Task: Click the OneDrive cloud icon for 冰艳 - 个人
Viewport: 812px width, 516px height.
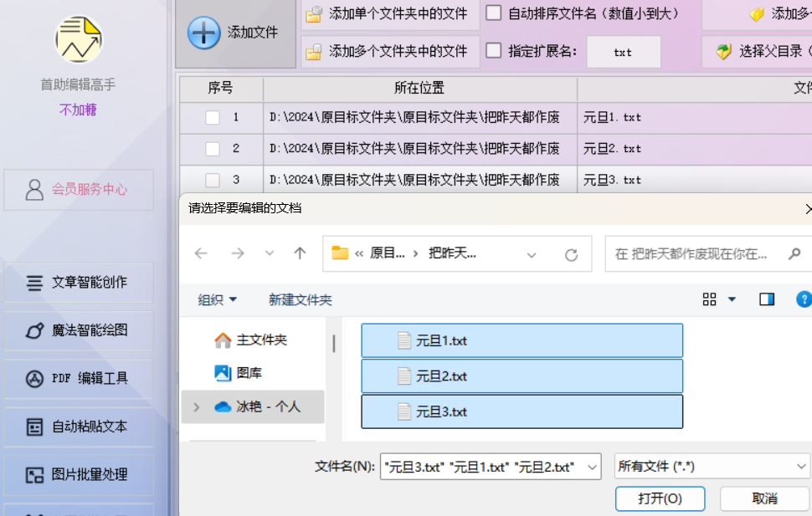Action: pyautogui.click(x=223, y=406)
